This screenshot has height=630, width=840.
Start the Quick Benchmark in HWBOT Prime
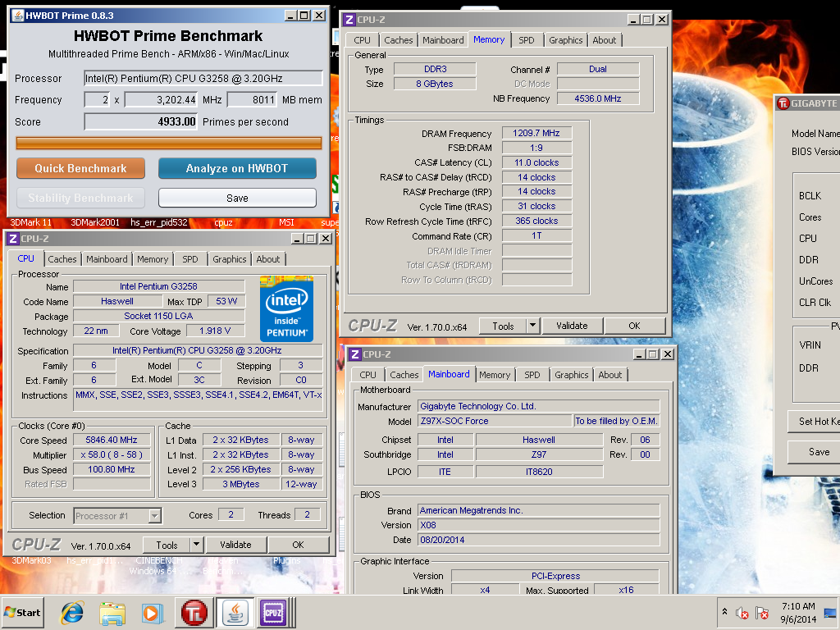(x=81, y=168)
